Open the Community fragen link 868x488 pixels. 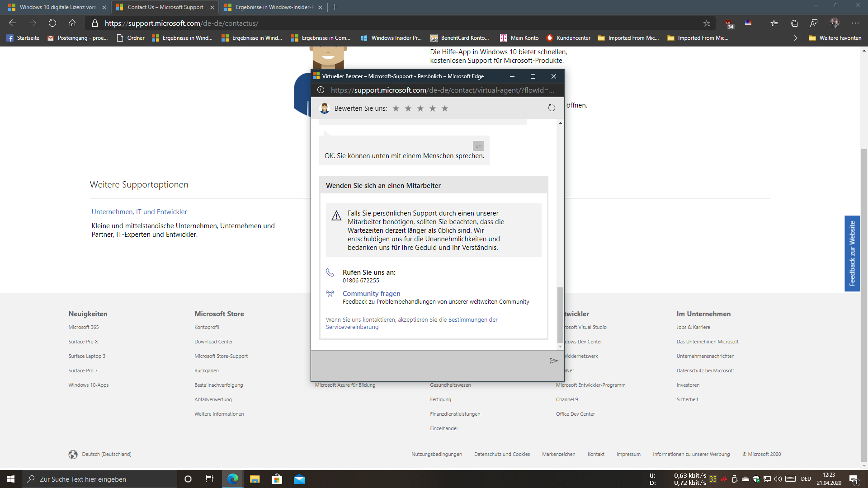coord(371,294)
